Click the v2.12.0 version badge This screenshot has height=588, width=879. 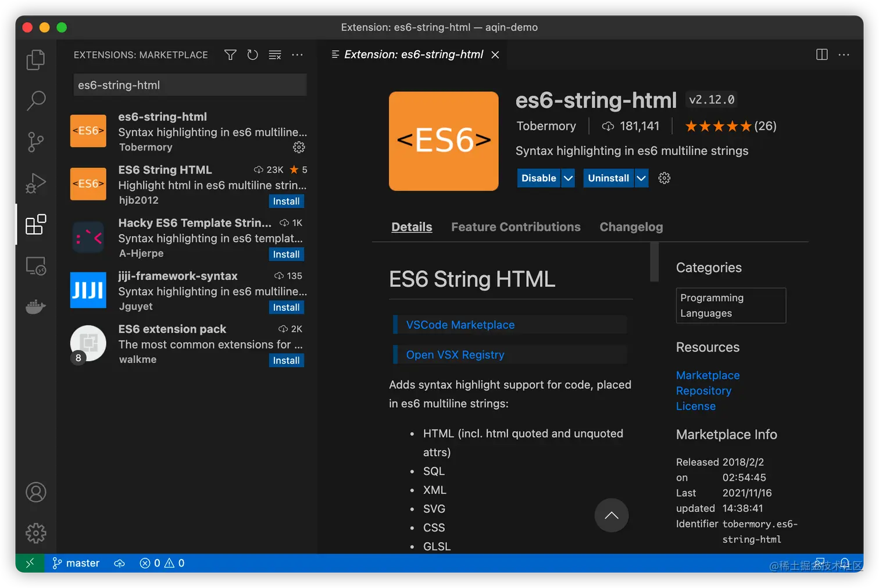point(712,100)
